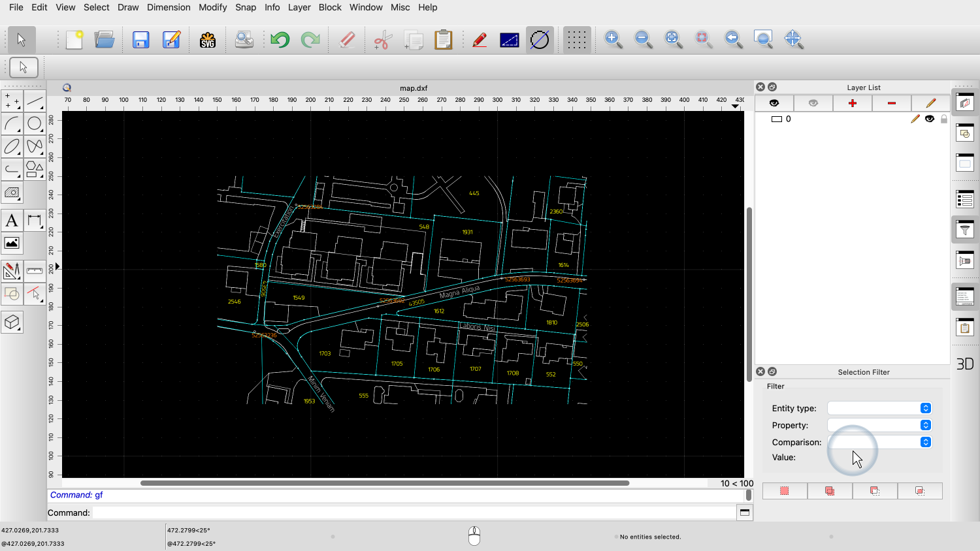Toggle visibility of layer 0
Viewport: 980px width, 551px height.
tap(930, 119)
